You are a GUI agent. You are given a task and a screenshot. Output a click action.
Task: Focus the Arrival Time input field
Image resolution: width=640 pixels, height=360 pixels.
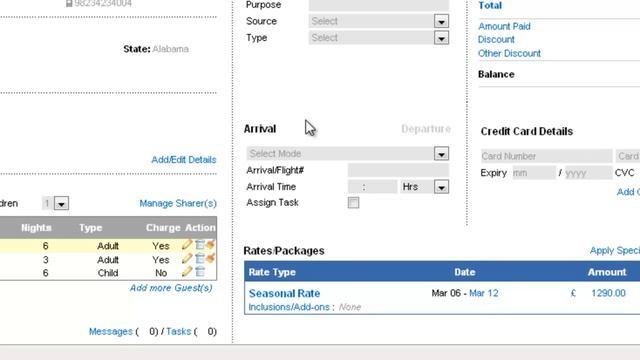tap(372, 187)
